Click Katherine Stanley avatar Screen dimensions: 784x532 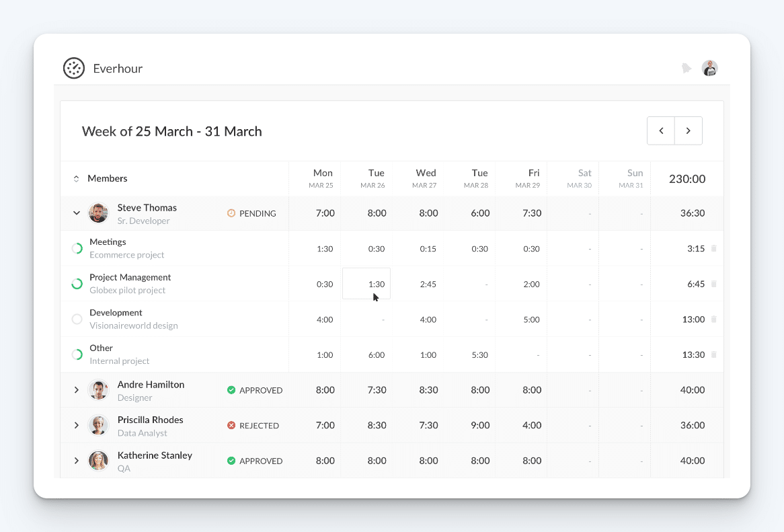coord(98,461)
